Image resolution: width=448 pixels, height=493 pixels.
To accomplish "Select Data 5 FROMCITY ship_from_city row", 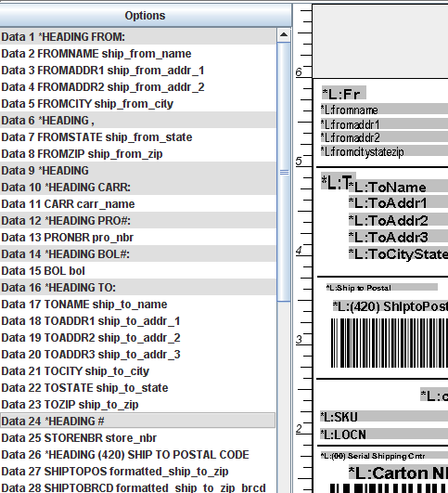I will coord(138,103).
